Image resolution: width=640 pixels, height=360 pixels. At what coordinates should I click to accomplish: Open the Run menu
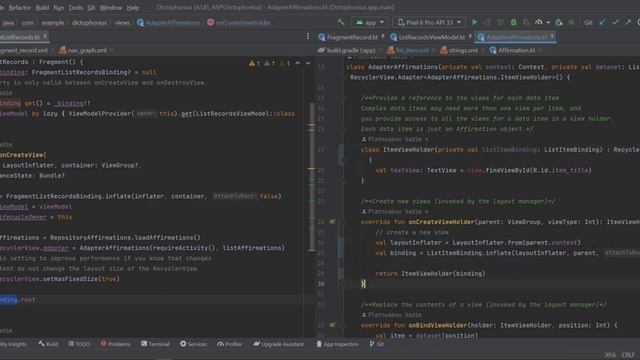(58, 8)
